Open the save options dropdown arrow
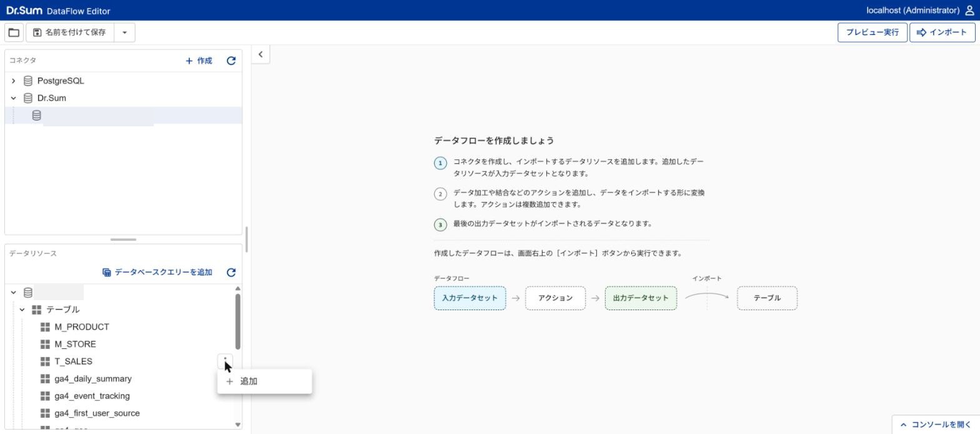The height and width of the screenshot is (434, 980). (x=124, y=33)
